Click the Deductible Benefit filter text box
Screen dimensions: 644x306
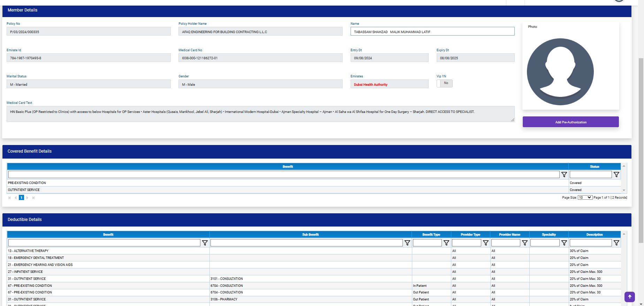[x=104, y=243]
